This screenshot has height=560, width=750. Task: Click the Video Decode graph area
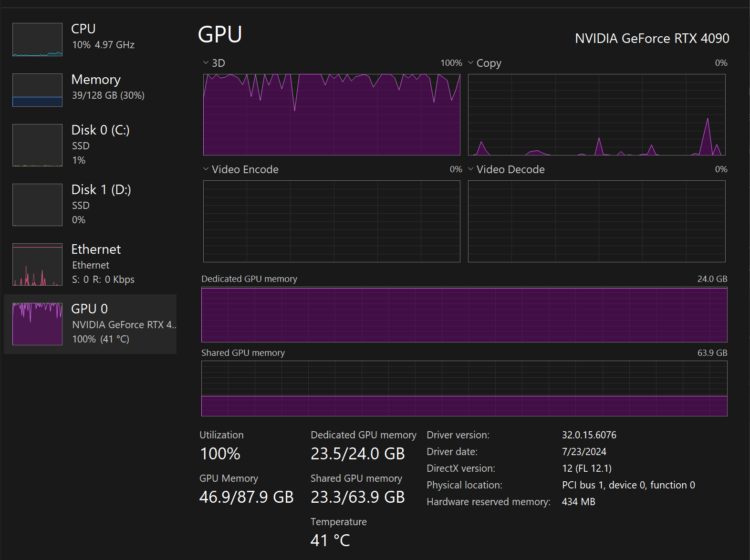click(x=596, y=221)
